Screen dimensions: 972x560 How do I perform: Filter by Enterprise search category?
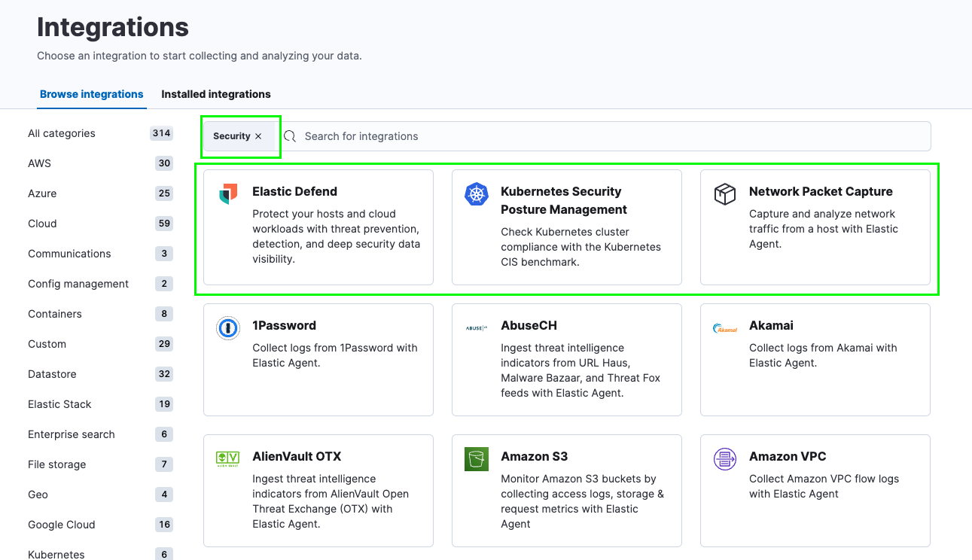point(72,434)
